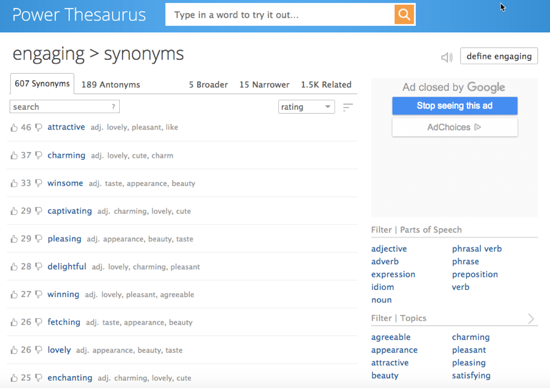Downvote the synonym captivating
This screenshot has width=550, height=388.
tap(39, 211)
